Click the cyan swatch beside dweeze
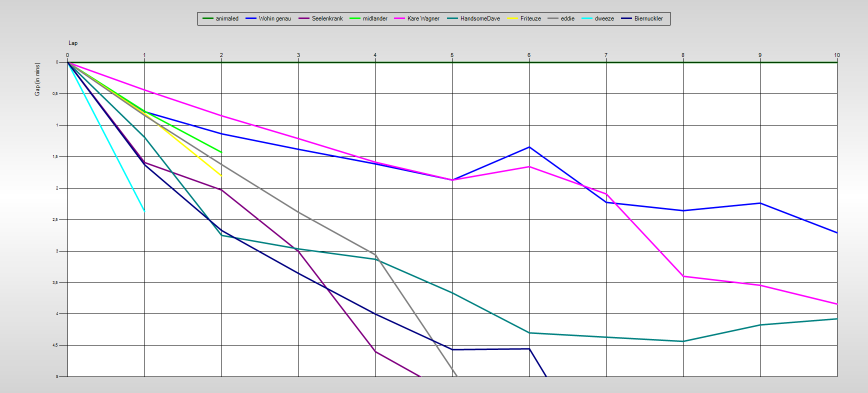868x393 pixels. point(586,18)
